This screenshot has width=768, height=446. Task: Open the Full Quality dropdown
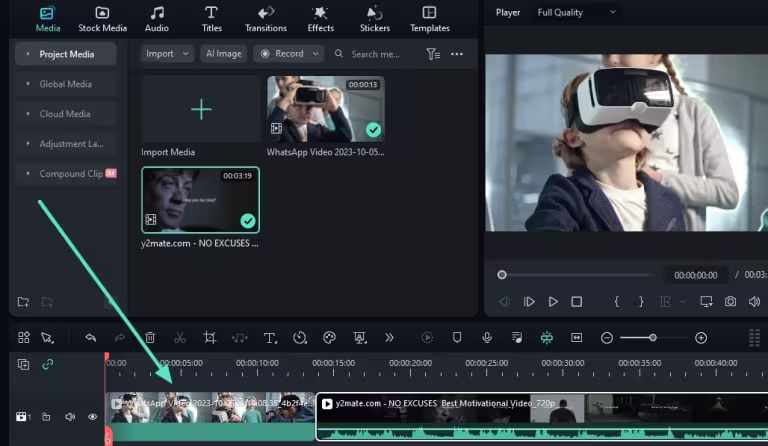[576, 13]
